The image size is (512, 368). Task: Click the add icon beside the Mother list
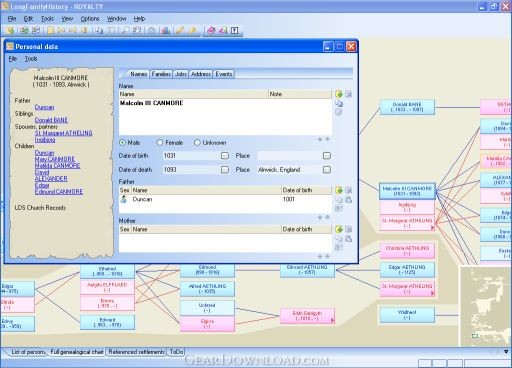[339, 229]
